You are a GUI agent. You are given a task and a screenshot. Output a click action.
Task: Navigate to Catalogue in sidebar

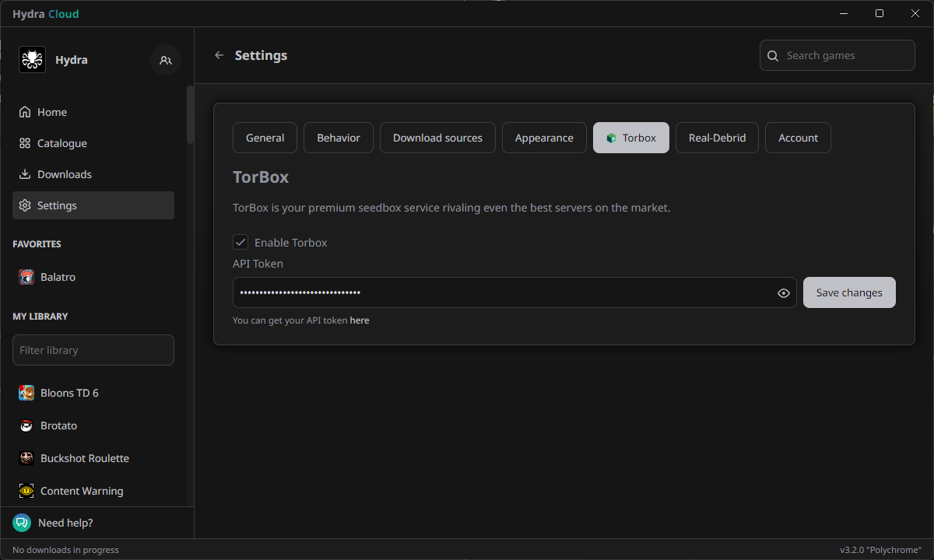click(x=61, y=143)
